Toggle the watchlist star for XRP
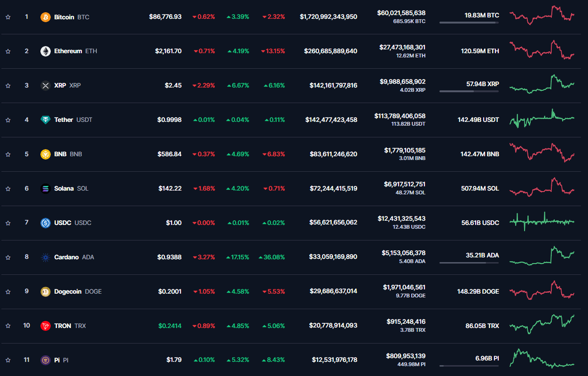The height and width of the screenshot is (376, 588). 8,86
